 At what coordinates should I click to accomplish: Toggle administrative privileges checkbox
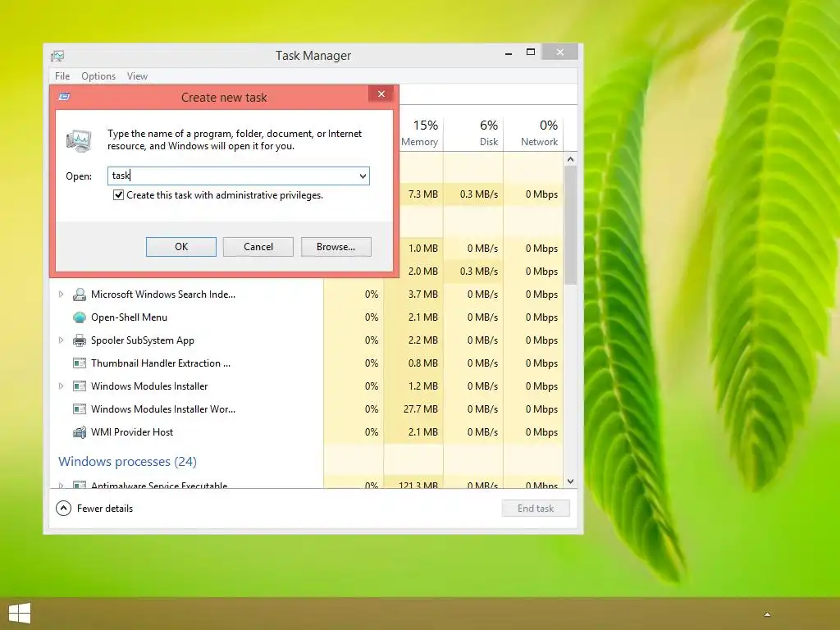point(118,195)
